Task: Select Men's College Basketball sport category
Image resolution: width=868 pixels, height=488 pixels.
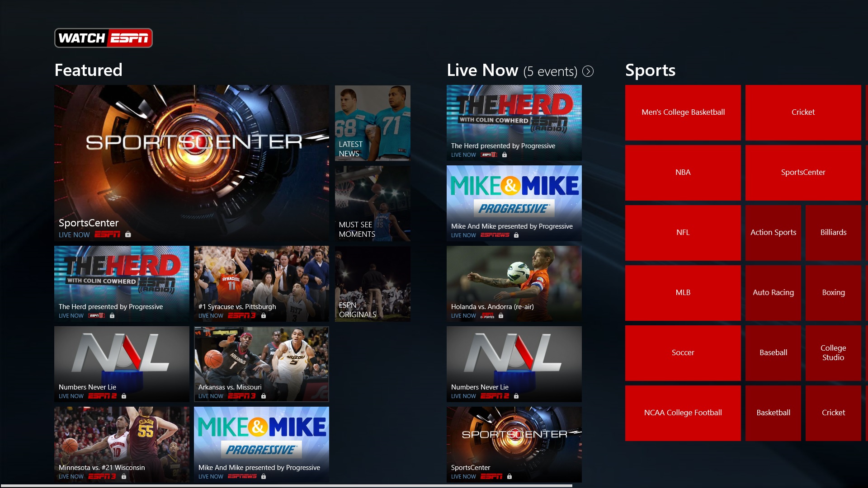Action: 682,112
